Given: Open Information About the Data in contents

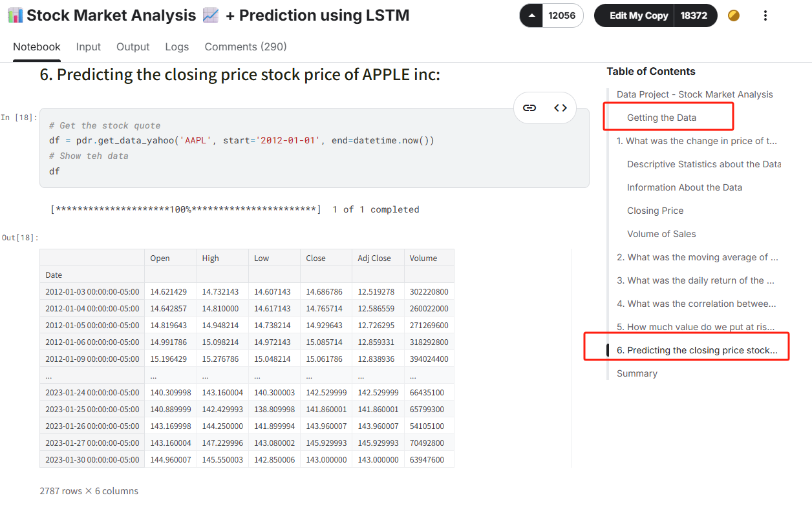Looking at the screenshot, I should click(685, 187).
